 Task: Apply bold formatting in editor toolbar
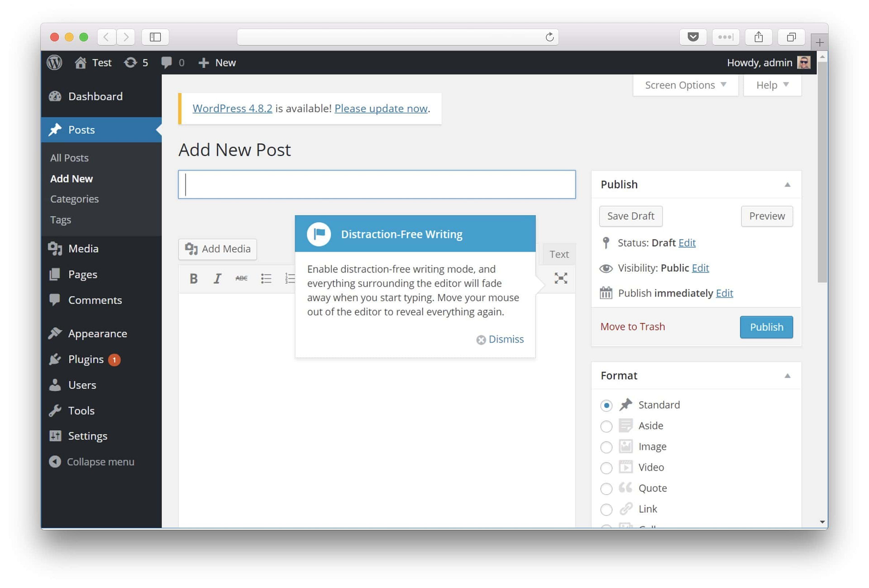pos(194,278)
